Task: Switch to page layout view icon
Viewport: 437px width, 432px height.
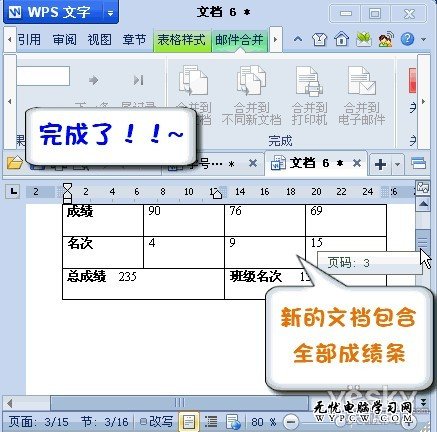Action: click(x=189, y=422)
